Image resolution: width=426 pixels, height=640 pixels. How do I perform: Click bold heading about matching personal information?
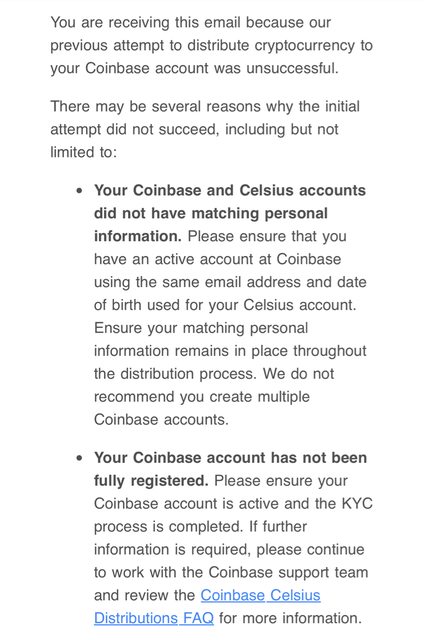[x=230, y=213]
